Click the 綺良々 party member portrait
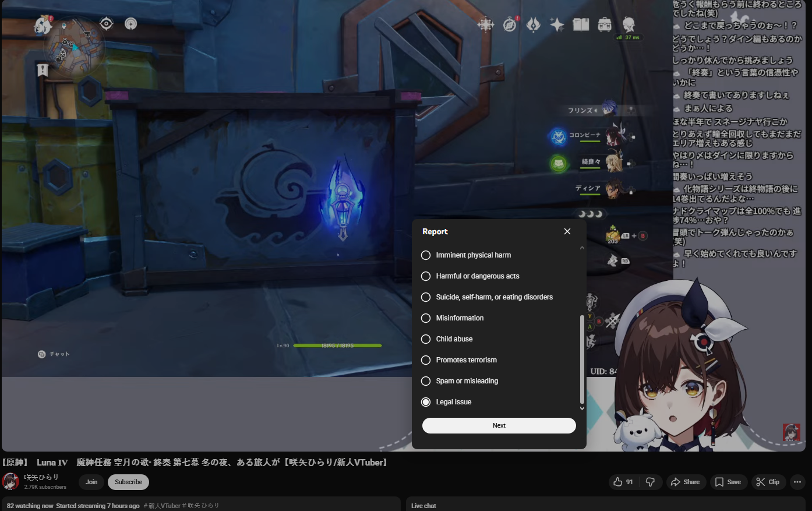812x511 pixels. coord(615,161)
